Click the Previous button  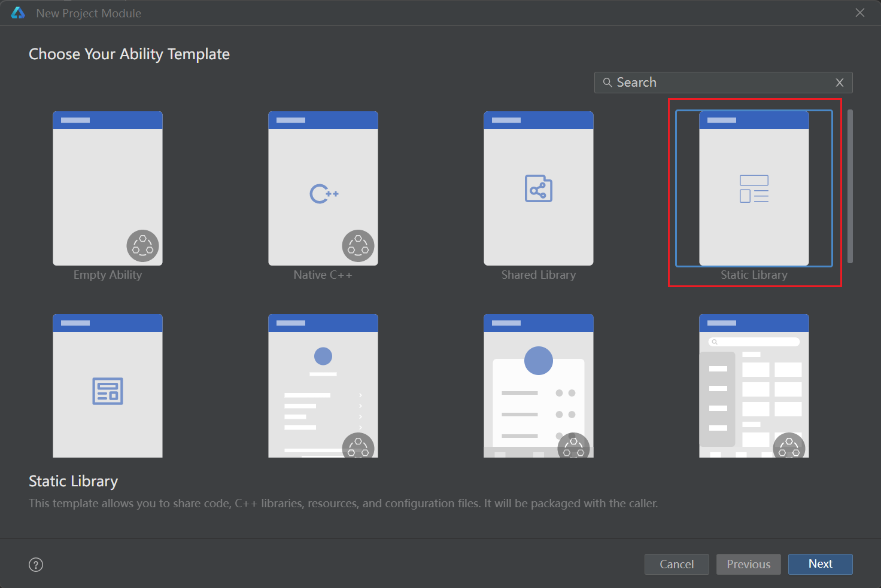pyautogui.click(x=749, y=564)
